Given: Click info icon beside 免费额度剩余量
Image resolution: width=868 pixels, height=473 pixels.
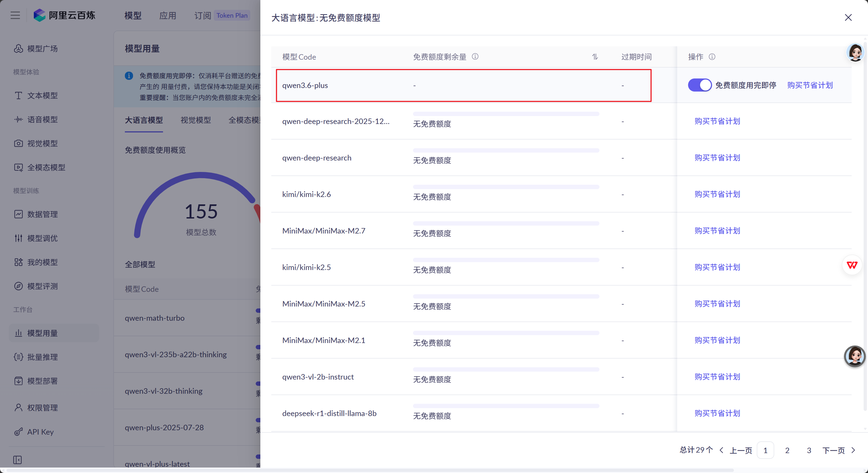Looking at the screenshot, I should [475, 57].
